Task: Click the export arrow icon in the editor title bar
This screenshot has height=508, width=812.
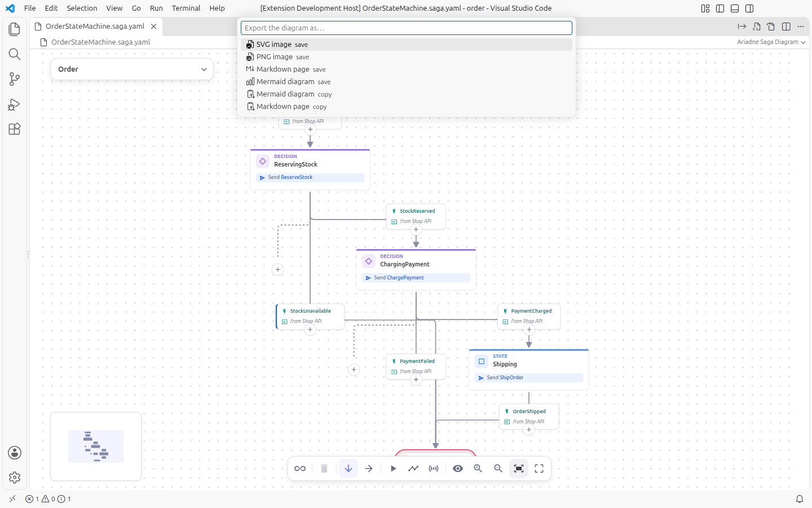Action: [x=742, y=27]
